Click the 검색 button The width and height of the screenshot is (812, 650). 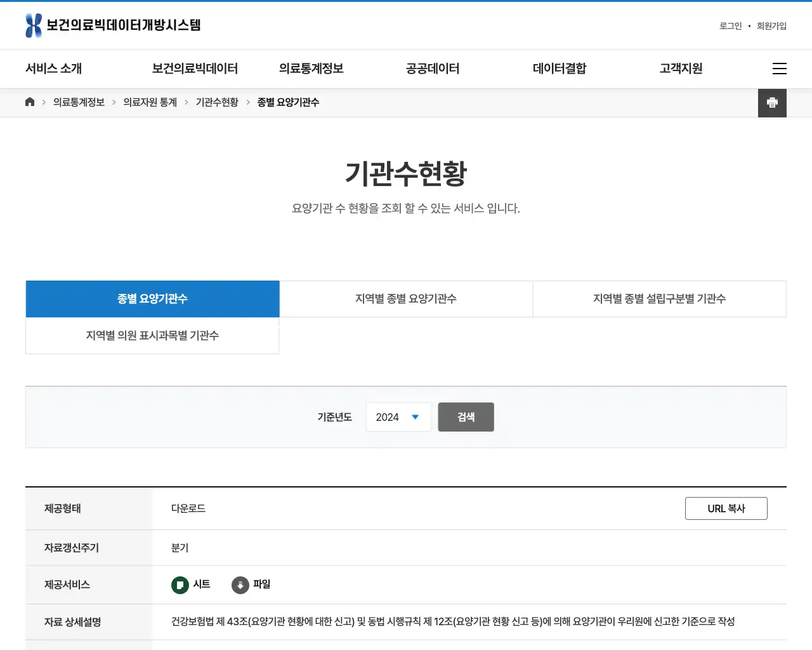point(466,417)
